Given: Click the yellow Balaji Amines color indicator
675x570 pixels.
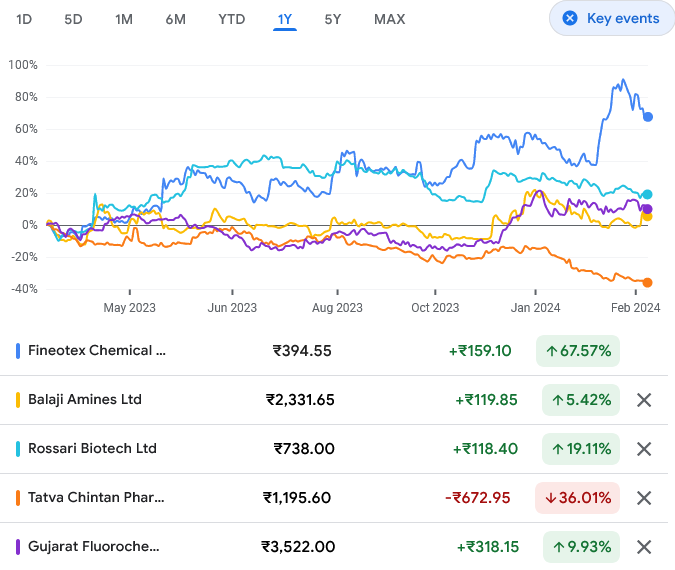Looking at the screenshot, I should pyautogui.click(x=18, y=400).
